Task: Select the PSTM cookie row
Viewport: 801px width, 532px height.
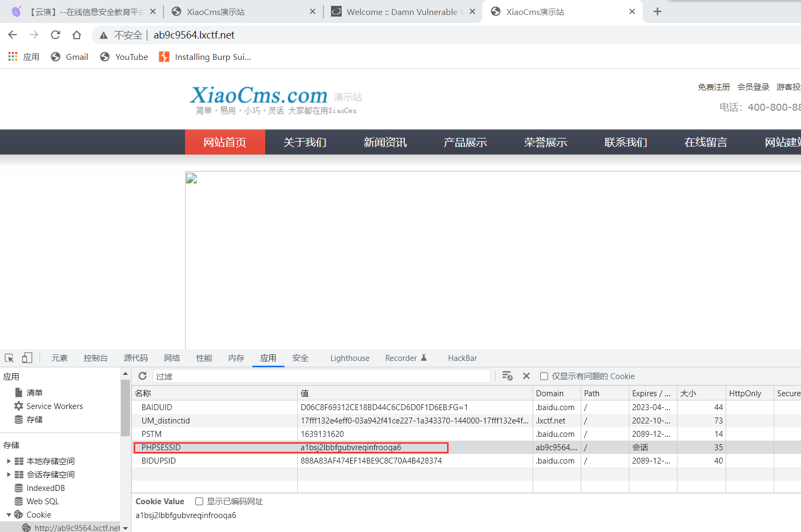Action: coord(466,434)
